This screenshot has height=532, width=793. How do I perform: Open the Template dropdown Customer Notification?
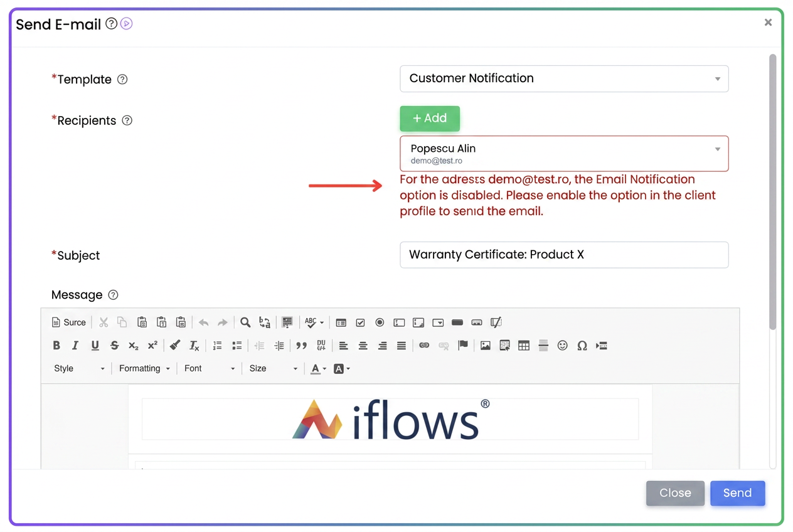pos(564,78)
